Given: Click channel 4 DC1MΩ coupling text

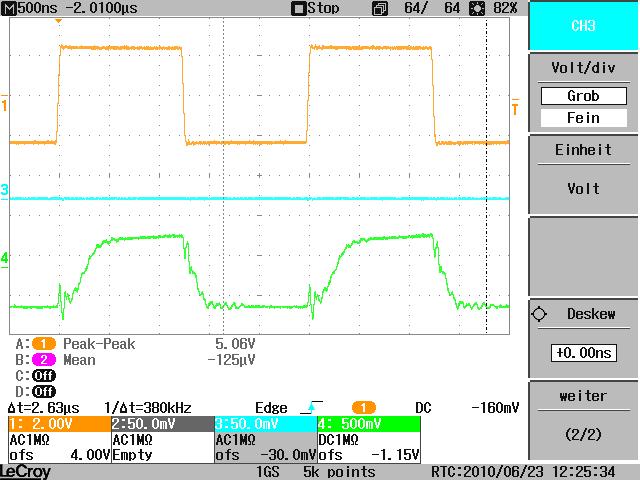Looking at the screenshot, I should 338,440.
